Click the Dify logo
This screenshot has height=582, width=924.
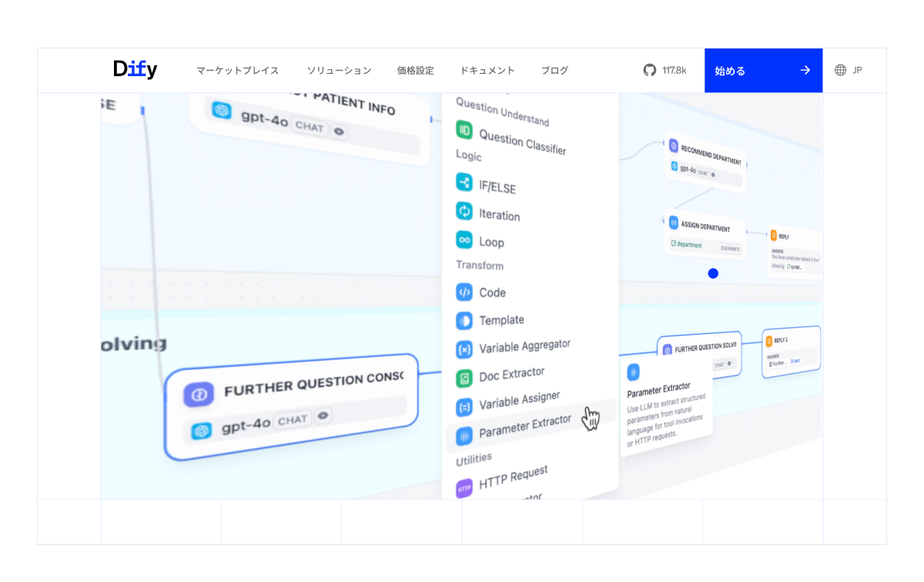(x=135, y=69)
